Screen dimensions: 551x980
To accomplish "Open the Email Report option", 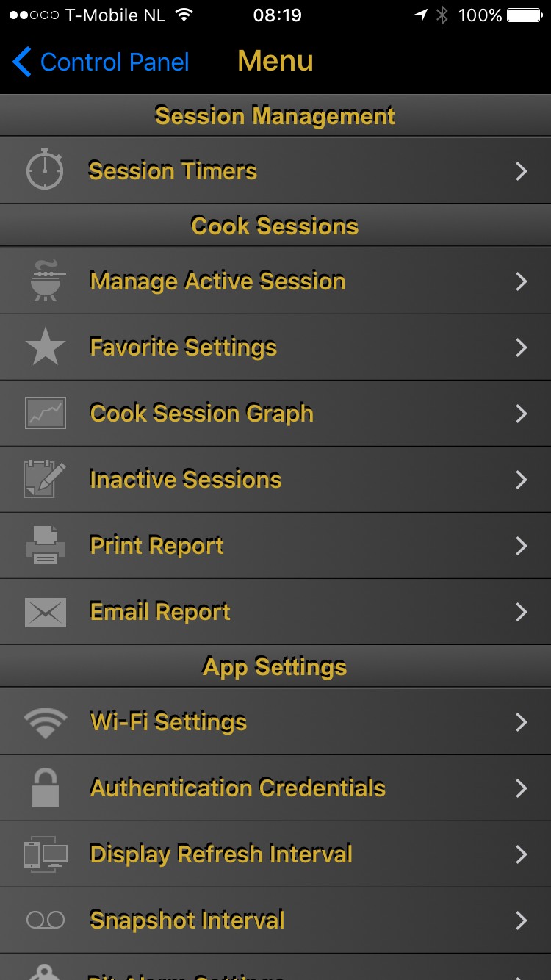I will [x=160, y=612].
